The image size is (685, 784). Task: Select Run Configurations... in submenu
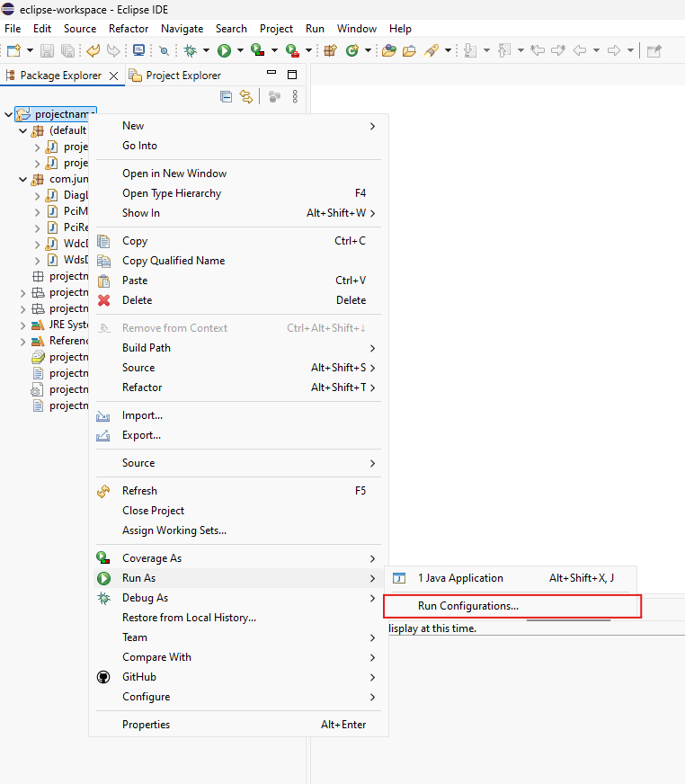[x=467, y=606]
